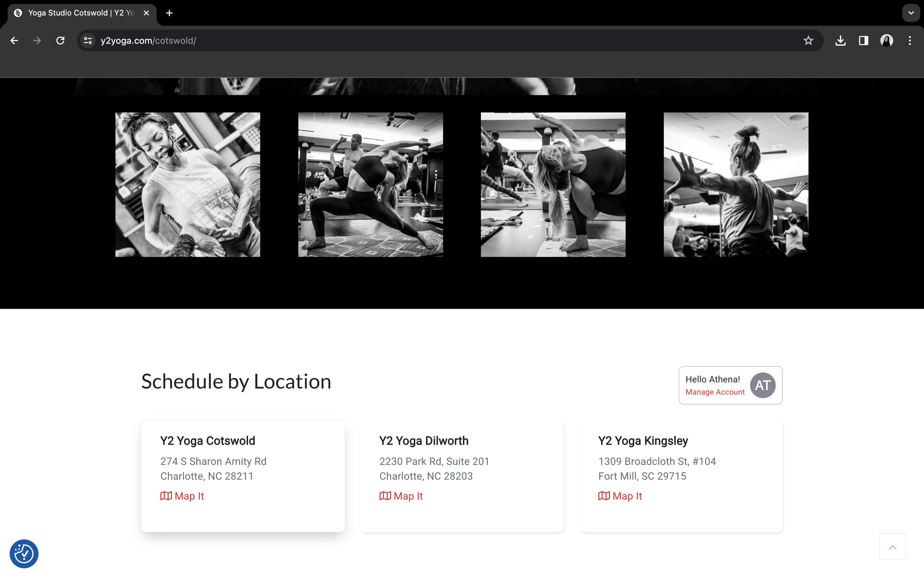Open the photo of the side angle pose class
The image size is (924, 578).
pyautogui.click(x=370, y=185)
